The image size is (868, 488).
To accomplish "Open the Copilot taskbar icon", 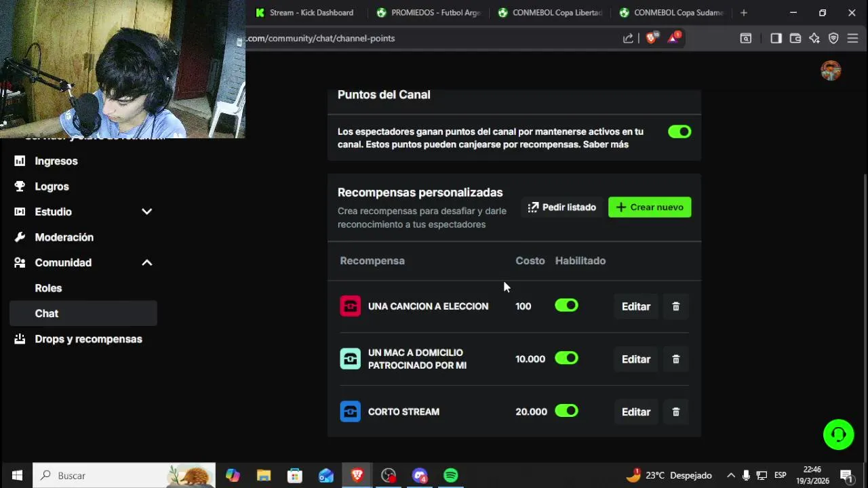I will (233, 476).
